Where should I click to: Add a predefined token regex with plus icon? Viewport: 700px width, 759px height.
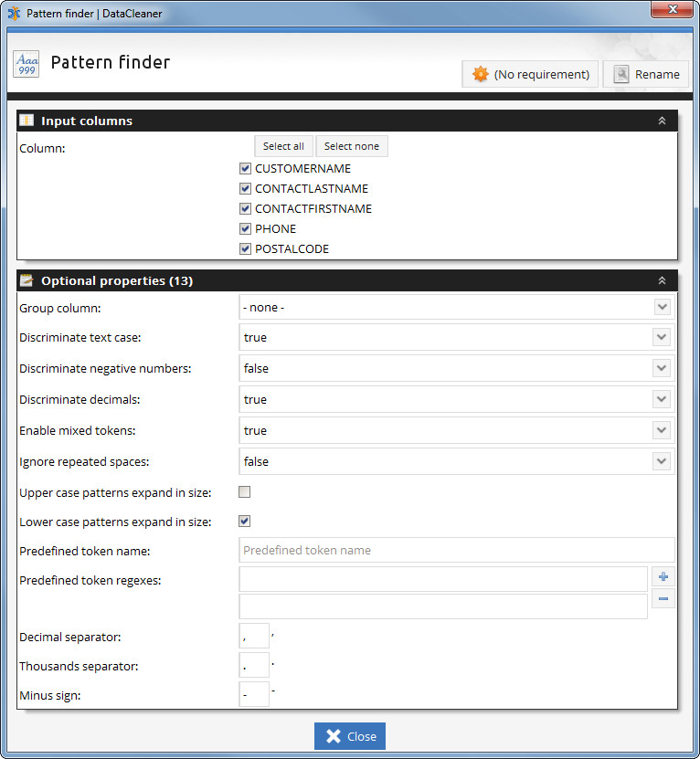pos(663,576)
